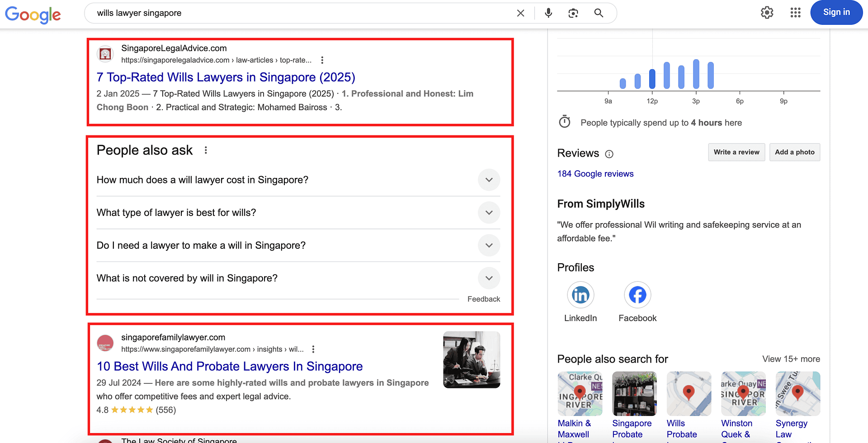This screenshot has width=868, height=443.
Task: Run the search with the magnifier icon
Action: [x=599, y=13]
